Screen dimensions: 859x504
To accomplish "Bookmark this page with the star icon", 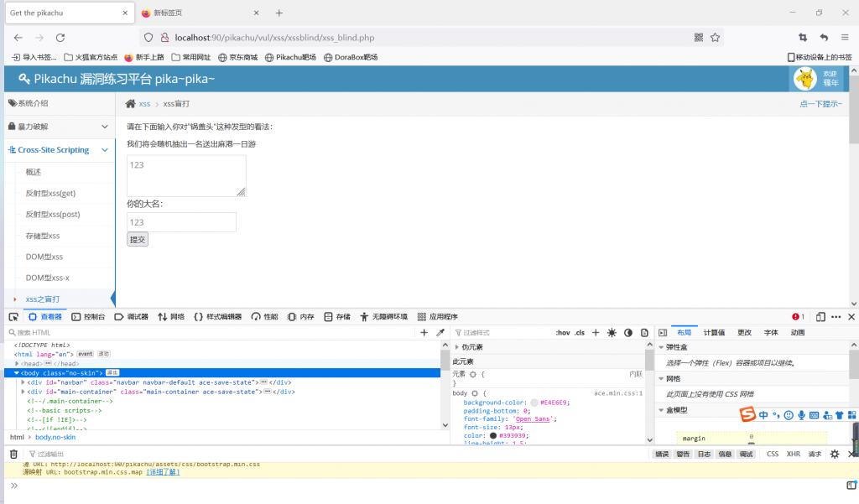I will pyautogui.click(x=715, y=38).
